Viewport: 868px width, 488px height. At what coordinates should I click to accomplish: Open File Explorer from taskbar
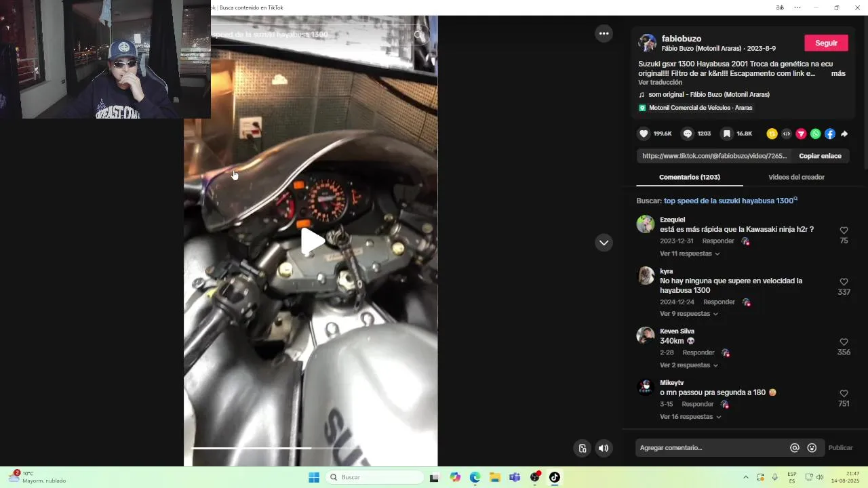(x=495, y=477)
